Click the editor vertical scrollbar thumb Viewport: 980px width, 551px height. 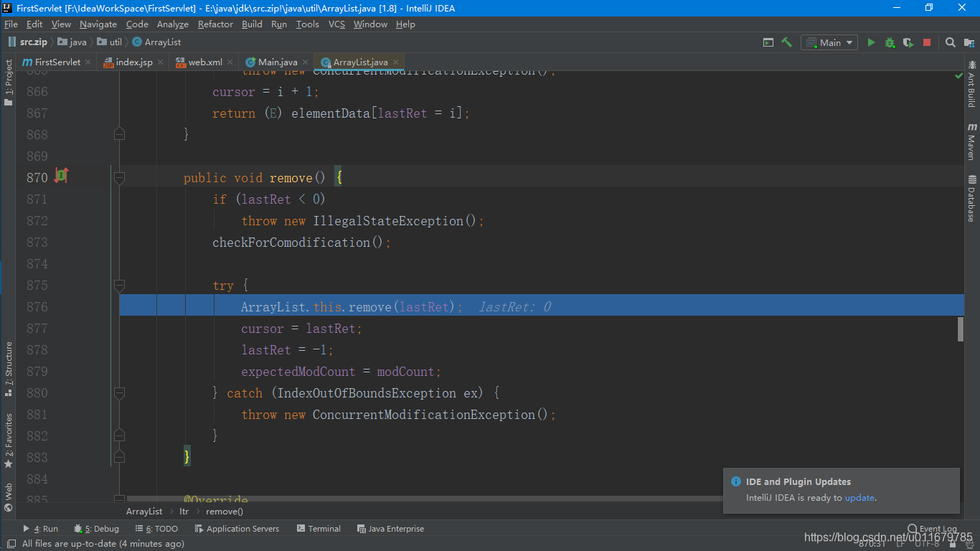click(961, 329)
